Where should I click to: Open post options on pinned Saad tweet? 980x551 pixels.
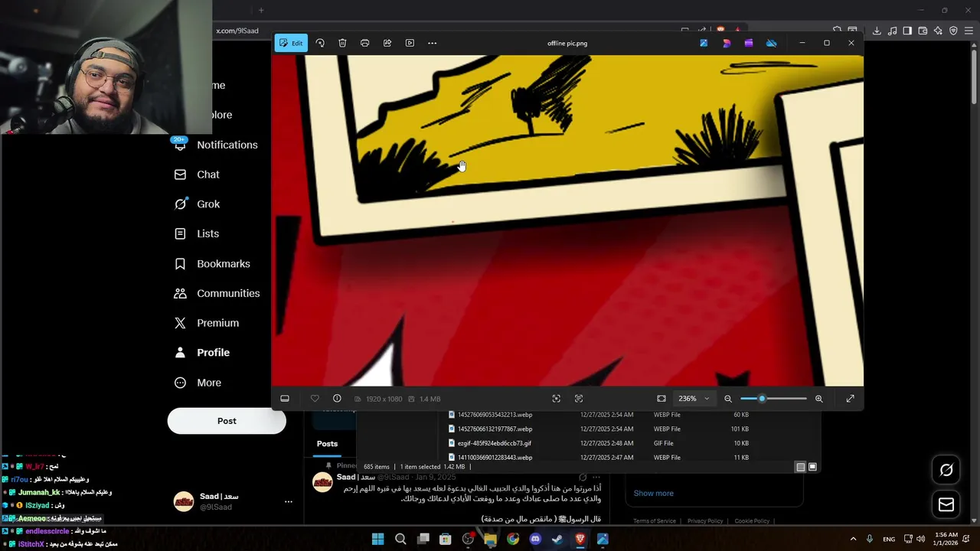tap(596, 478)
